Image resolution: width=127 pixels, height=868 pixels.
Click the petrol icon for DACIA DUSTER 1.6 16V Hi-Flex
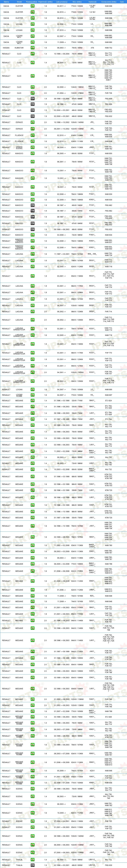coord(33,18)
